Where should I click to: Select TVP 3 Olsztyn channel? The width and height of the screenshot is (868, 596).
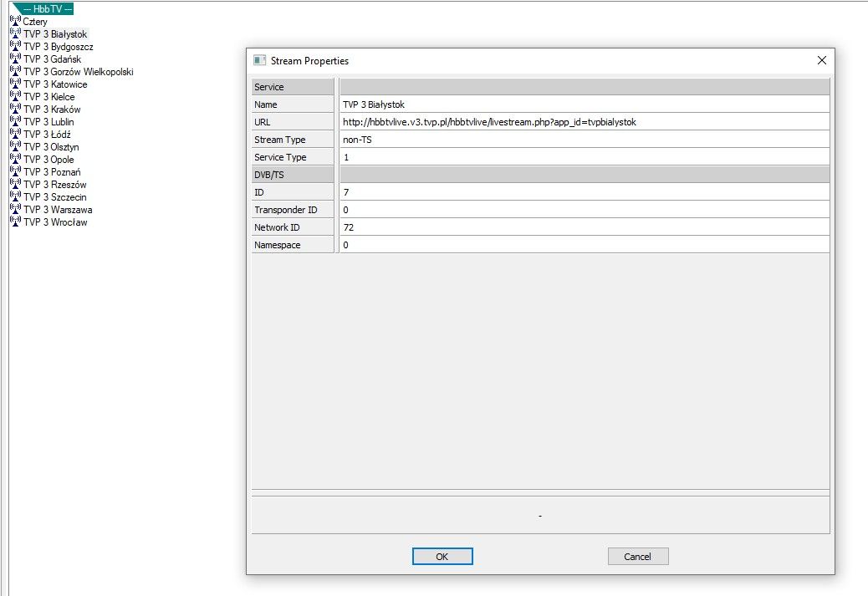click(x=51, y=147)
